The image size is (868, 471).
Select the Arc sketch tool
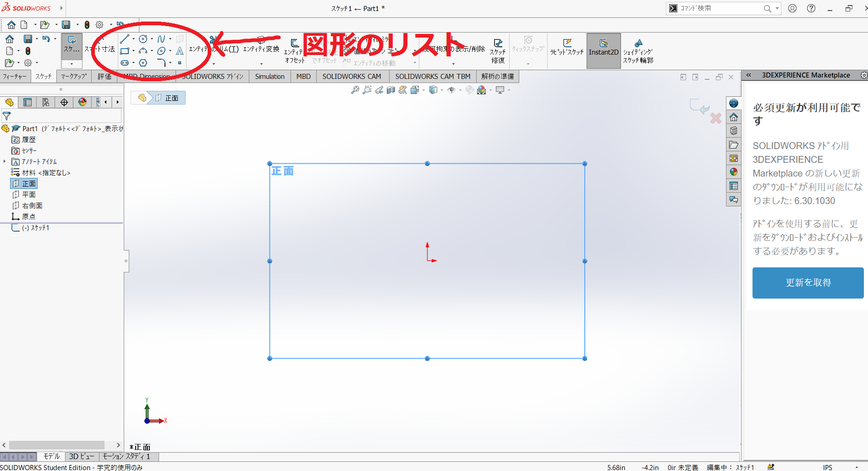[x=143, y=51]
